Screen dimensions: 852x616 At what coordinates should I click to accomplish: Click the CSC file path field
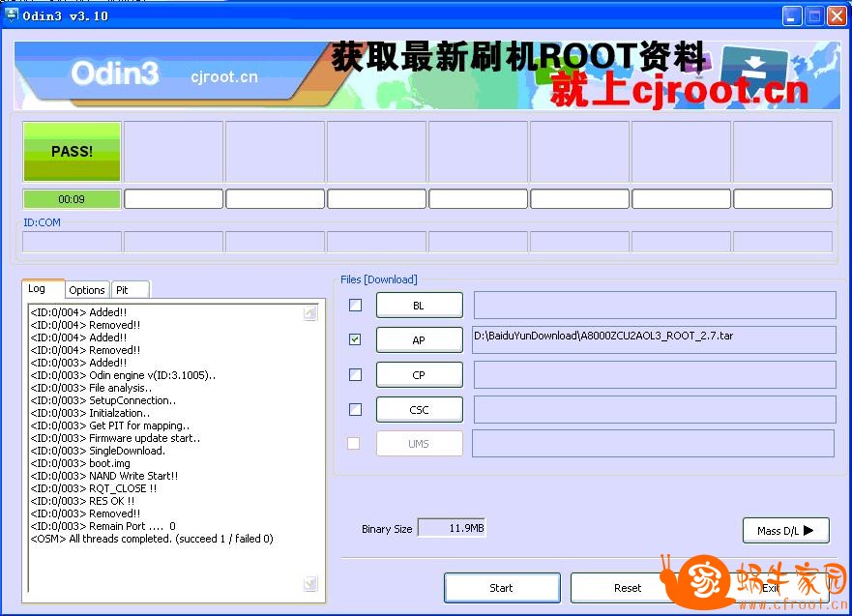point(655,410)
